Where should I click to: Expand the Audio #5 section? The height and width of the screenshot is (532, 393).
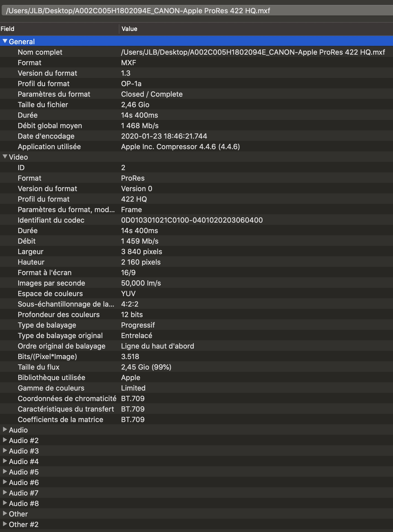coord(5,472)
